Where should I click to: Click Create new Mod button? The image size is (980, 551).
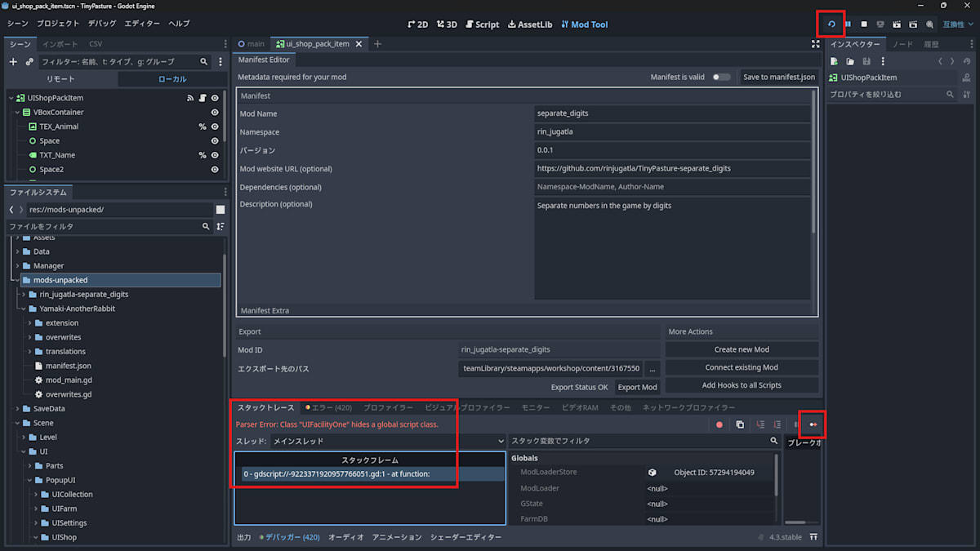click(x=742, y=349)
